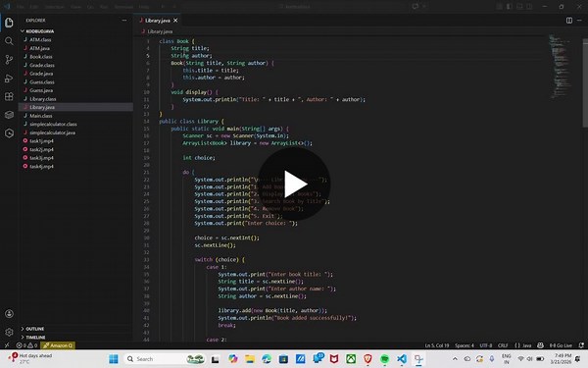
Task: Click Spaces: 4 indentation setting
Action: coord(465,345)
